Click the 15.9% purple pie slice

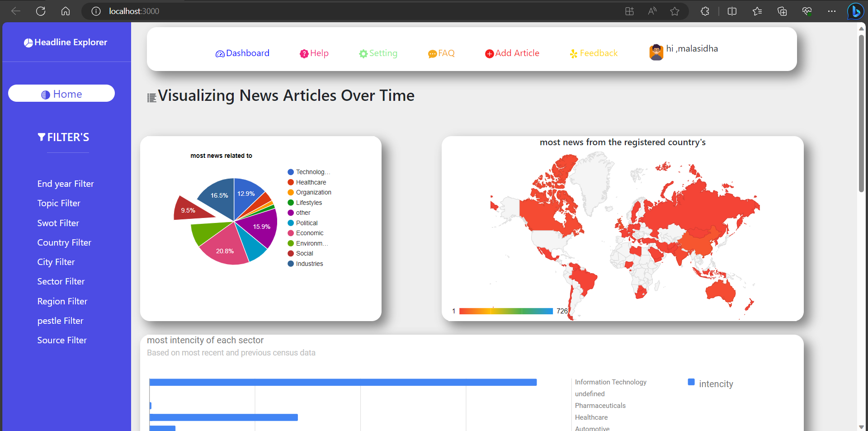(x=260, y=227)
